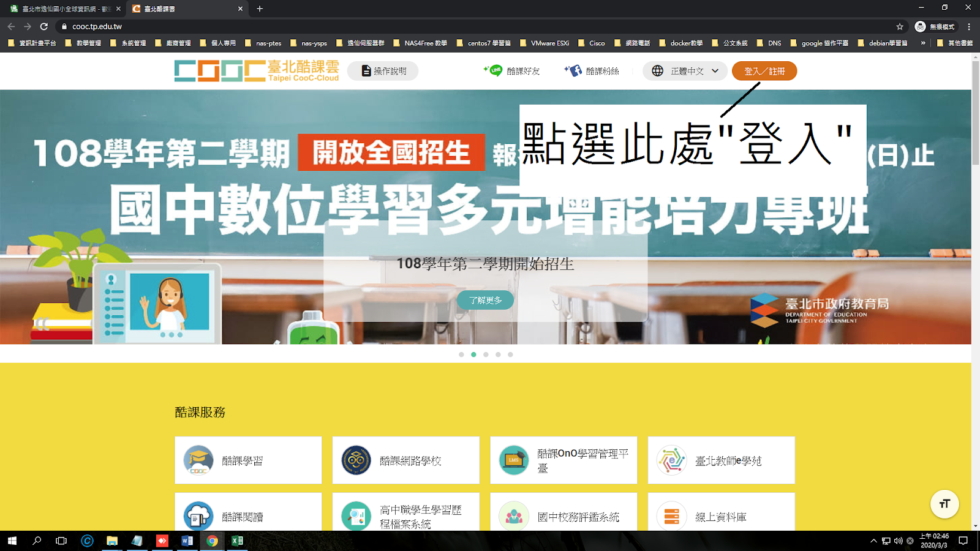980x551 pixels.
Task: Open 操作說明 instructions button
Action: click(x=383, y=71)
